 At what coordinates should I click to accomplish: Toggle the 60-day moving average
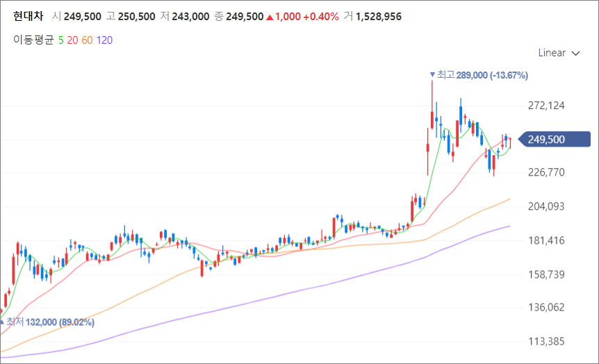(87, 40)
